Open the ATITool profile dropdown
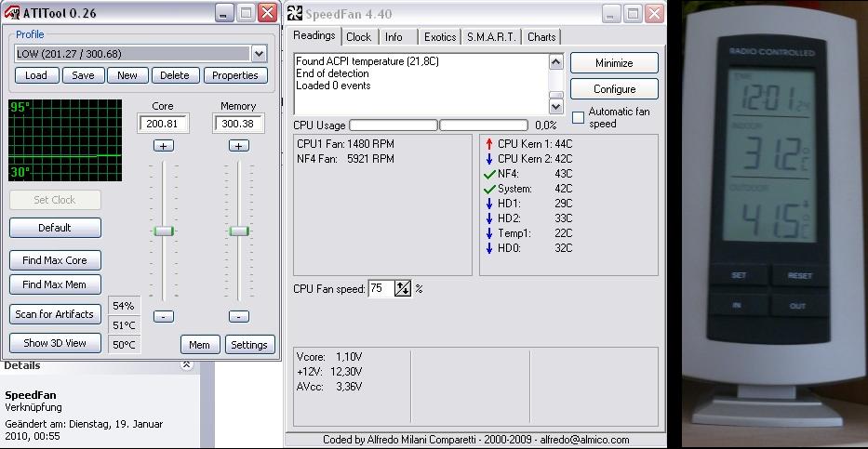 pos(259,54)
